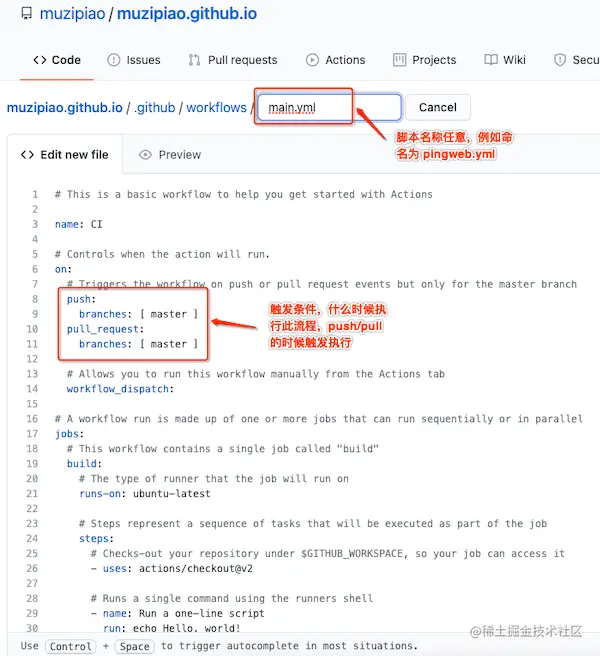Open the Issues tab

[x=134, y=60]
